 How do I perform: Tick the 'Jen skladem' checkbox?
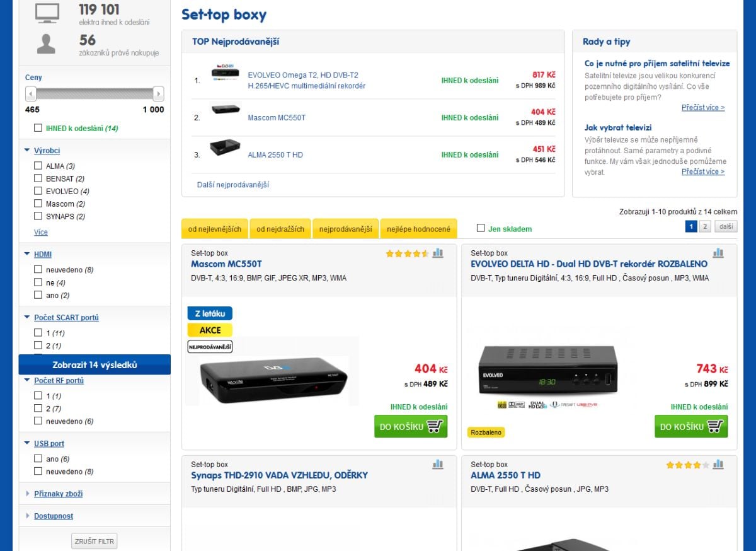click(481, 228)
